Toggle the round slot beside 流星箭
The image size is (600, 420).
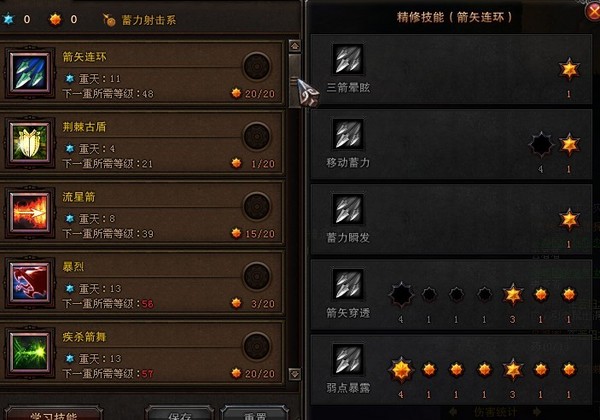(257, 206)
